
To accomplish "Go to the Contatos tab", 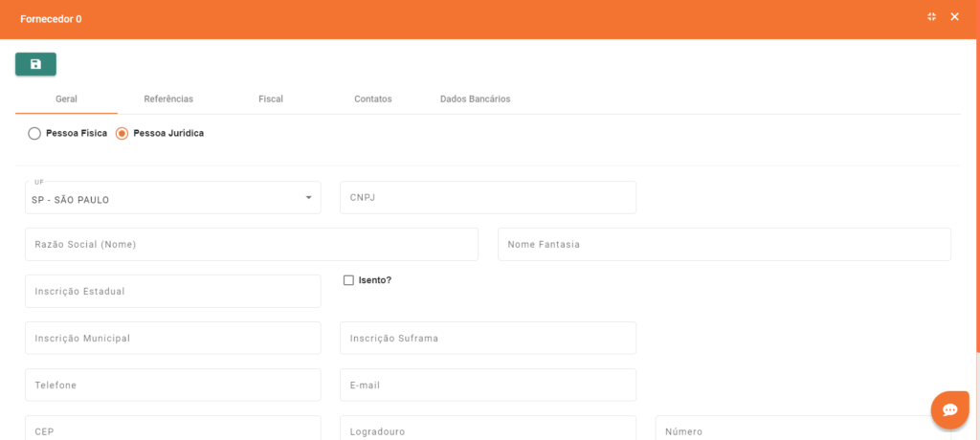I will point(372,99).
